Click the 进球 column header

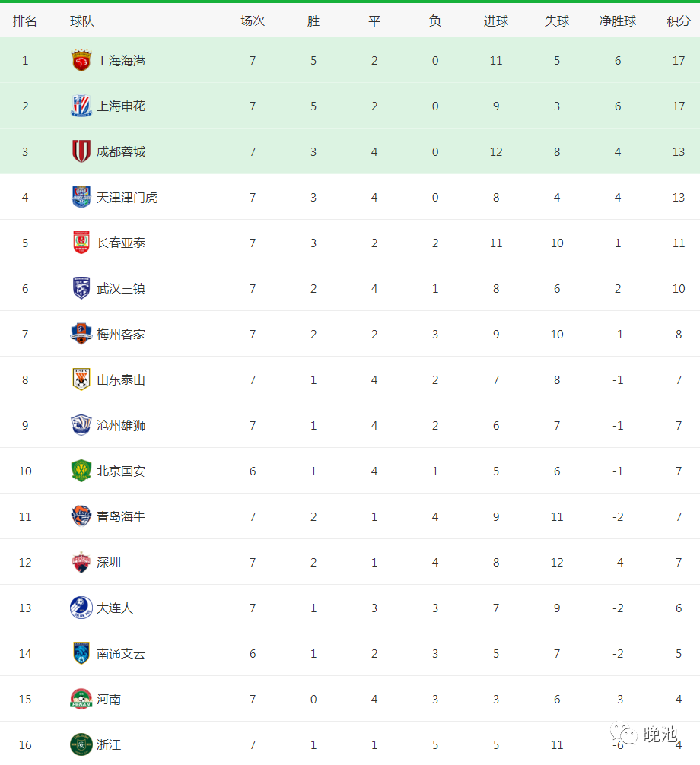coord(496,21)
